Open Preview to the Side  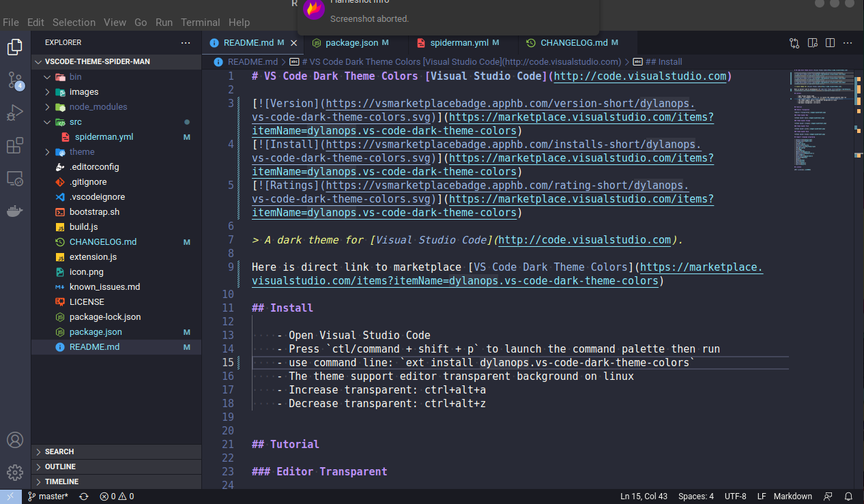click(812, 43)
